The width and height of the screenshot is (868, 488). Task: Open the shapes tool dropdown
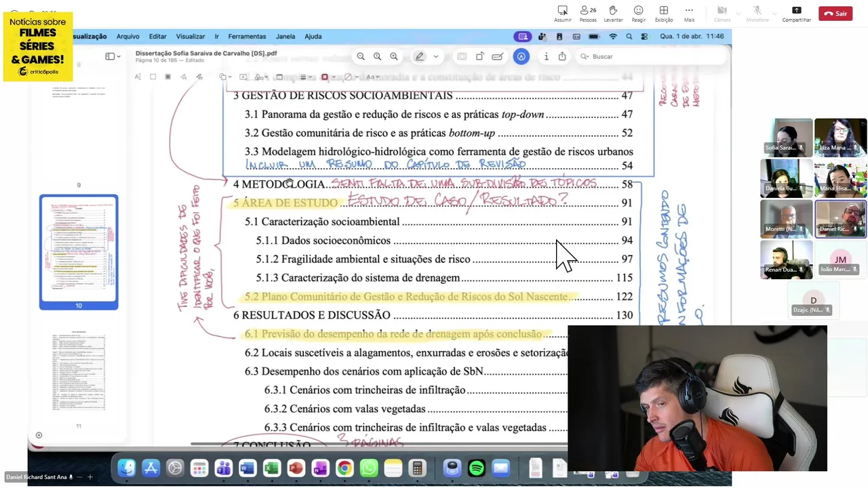coord(225,77)
